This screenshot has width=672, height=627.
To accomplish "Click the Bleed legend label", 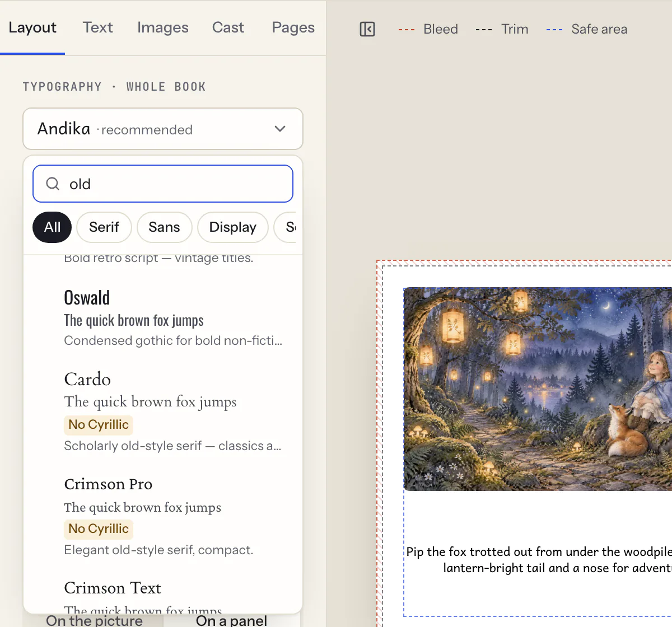I will [441, 29].
